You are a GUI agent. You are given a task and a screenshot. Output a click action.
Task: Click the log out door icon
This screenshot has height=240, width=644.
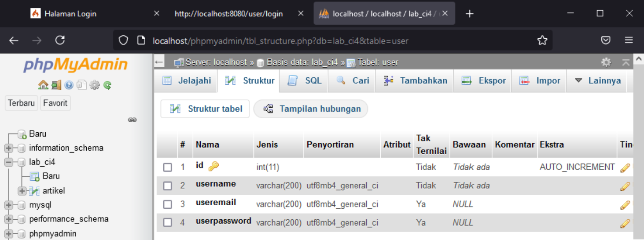tap(56, 85)
